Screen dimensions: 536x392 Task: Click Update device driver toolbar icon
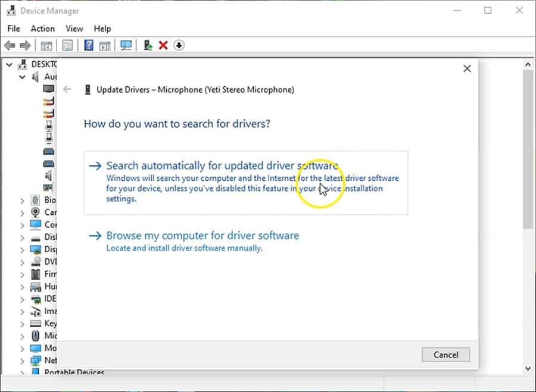click(148, 45)
